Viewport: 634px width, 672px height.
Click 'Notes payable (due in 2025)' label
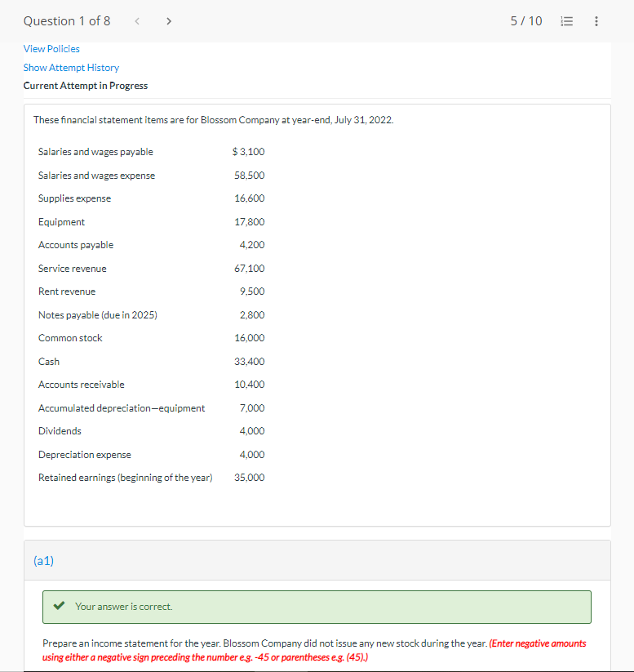98,315
